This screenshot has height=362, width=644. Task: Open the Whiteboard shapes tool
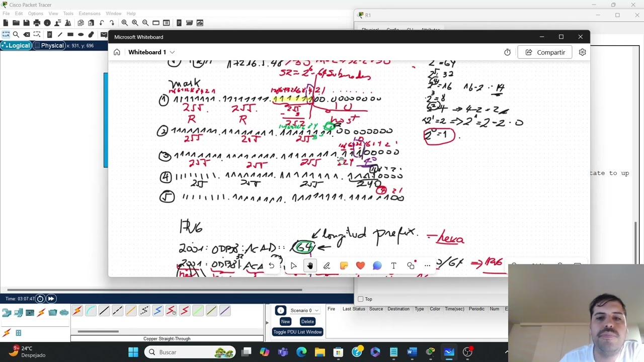[411, 265]
